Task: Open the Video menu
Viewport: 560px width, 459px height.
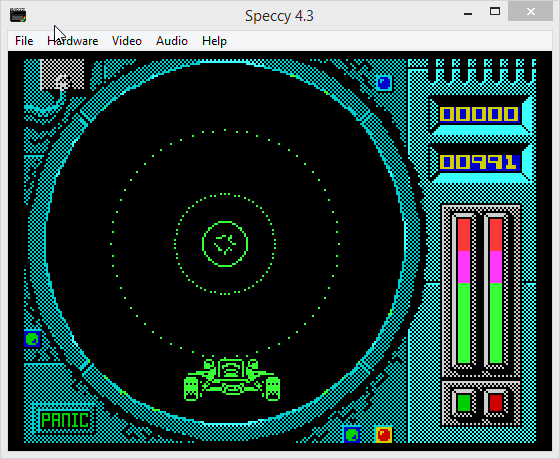Action: (127, 41)
